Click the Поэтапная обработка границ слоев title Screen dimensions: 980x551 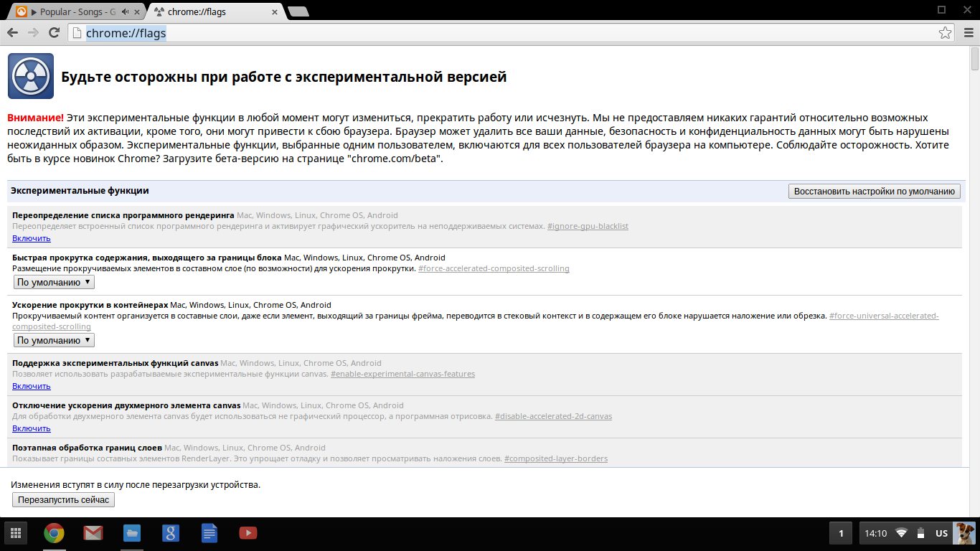click(x=87, y=448)
